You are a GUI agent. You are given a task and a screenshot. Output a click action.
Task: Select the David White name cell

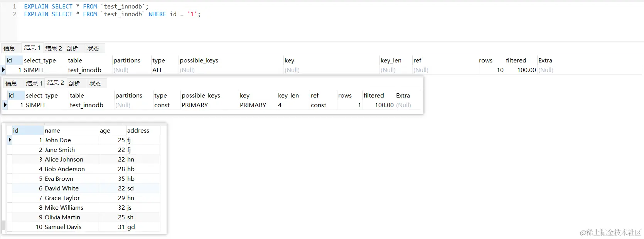click(71, 188)
